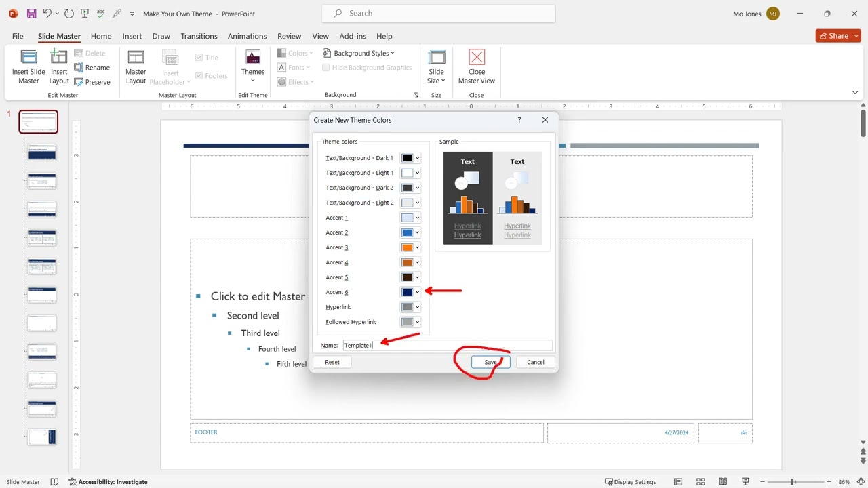Select the first slide master thumbnail
Viewport: 868px width, 488px height.
click(39, 122)
